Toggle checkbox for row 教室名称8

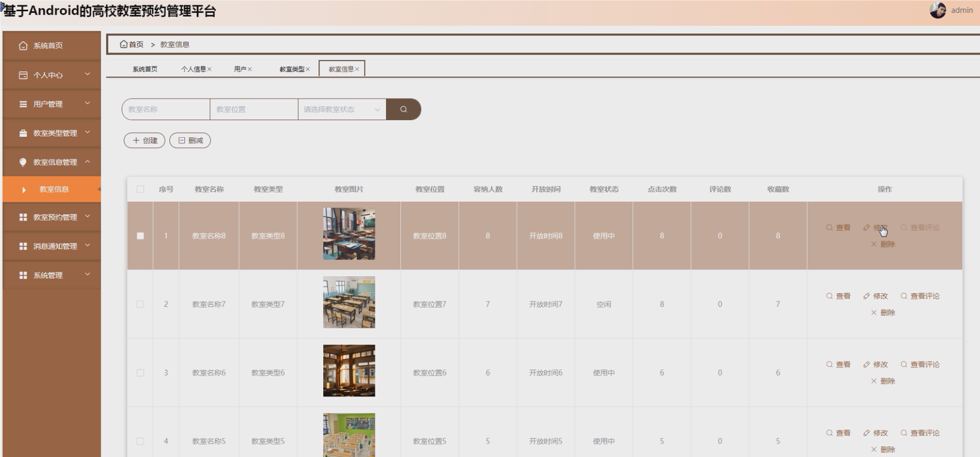[140, 236]
